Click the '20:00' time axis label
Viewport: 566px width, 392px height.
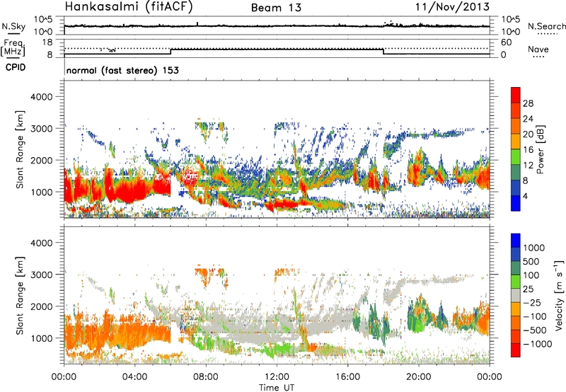[419, 377]
